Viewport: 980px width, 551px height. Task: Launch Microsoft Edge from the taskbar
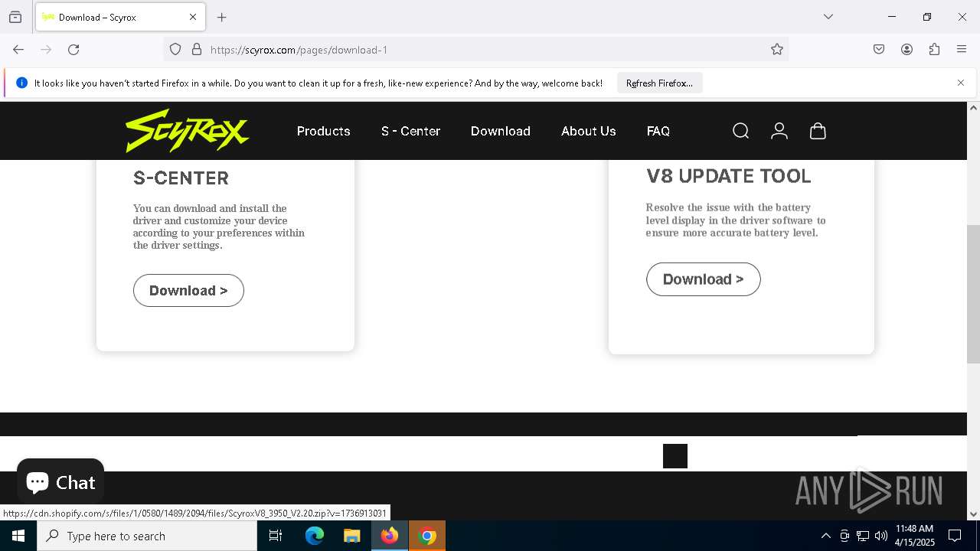point(315,536)
